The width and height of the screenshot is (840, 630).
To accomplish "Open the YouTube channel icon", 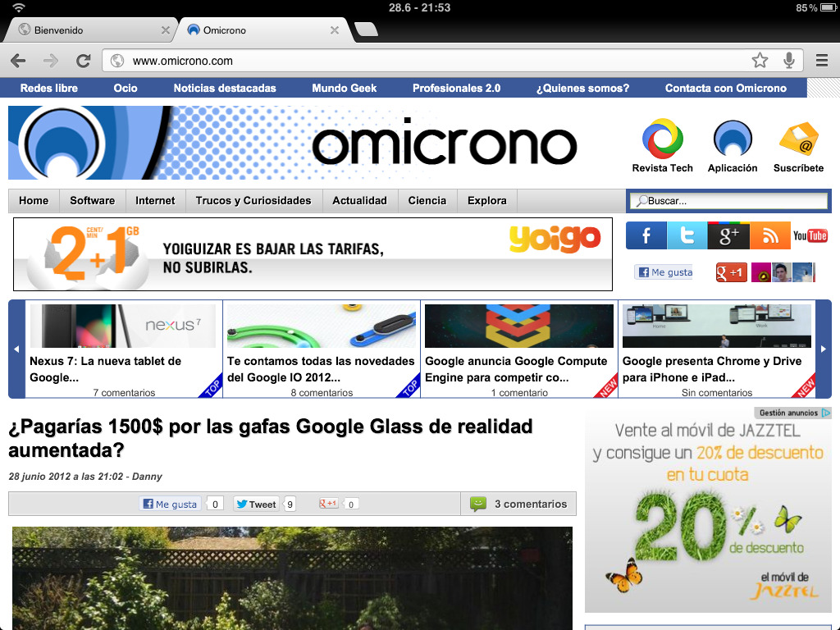I will click(810, 236).
